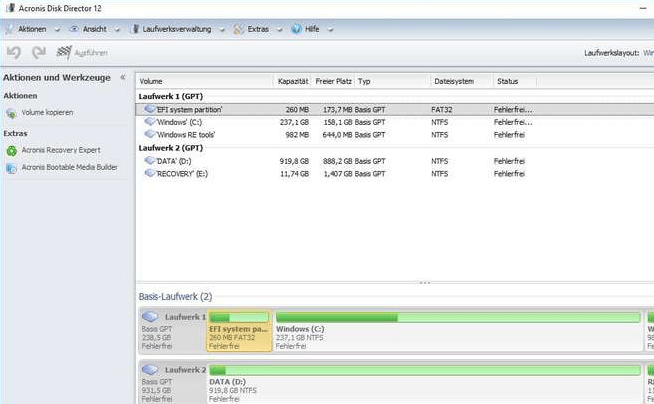This screenshot has width=654, height=404.
Task: Sort by the Volume column header
Action: tap(205, 81)
